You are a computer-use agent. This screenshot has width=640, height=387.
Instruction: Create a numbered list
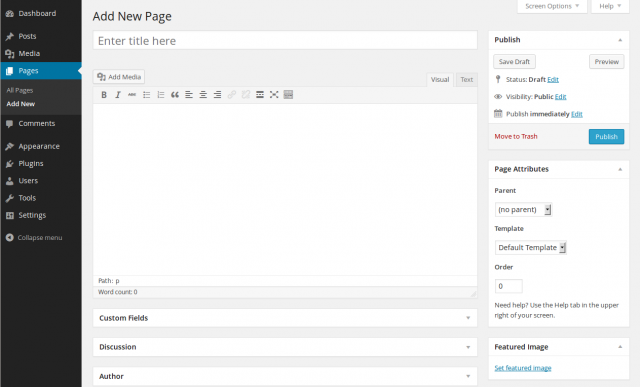click(x=161, y=95)
